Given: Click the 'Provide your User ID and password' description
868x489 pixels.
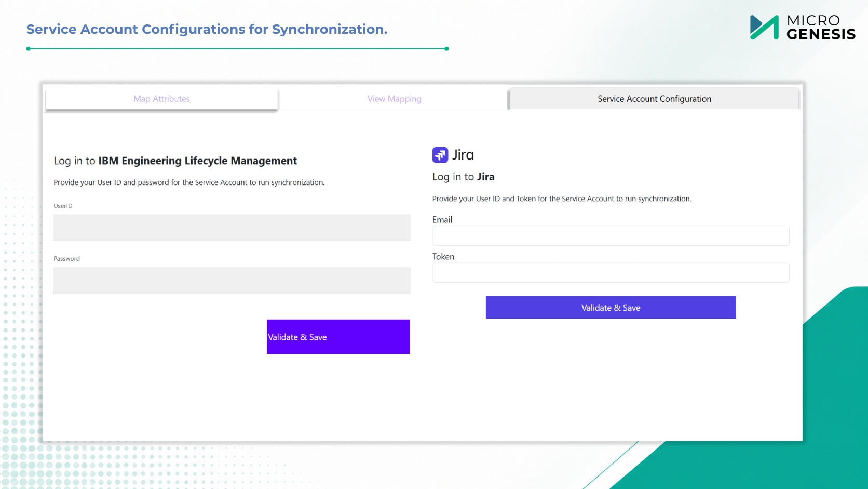Looking at the screenshot, I should click(x=189, y=182).
